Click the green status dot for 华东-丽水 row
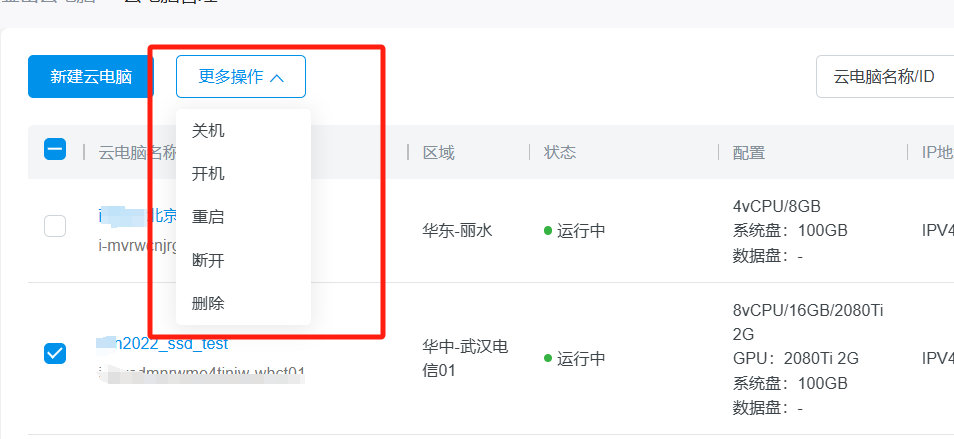 pos(548,231)
